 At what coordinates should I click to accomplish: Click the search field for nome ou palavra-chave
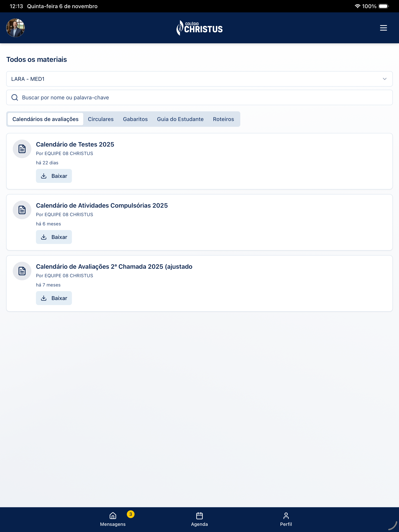point(199,97)
